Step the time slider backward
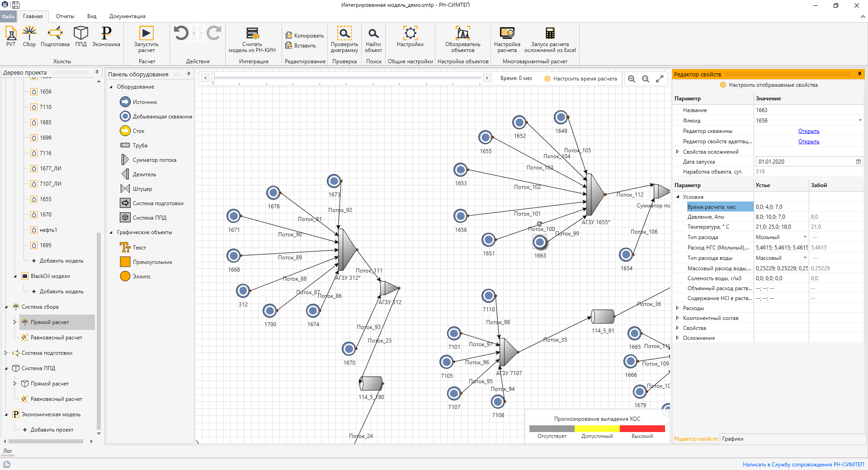 tap(205, 78)
